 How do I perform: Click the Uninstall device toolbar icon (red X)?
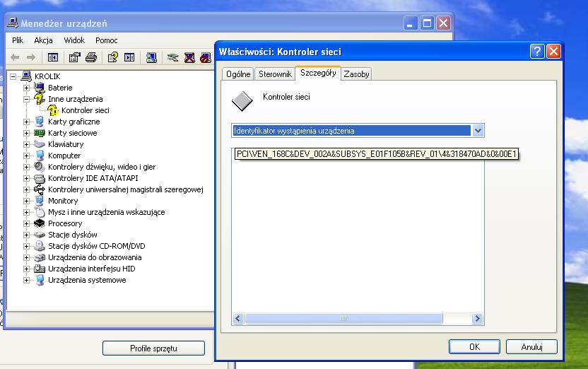189,57
